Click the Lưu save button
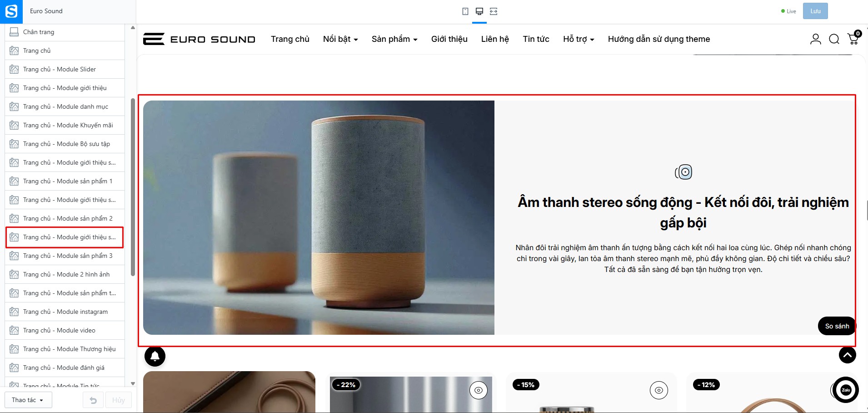This screenshot has height=413, width=868. coord(815,11)
